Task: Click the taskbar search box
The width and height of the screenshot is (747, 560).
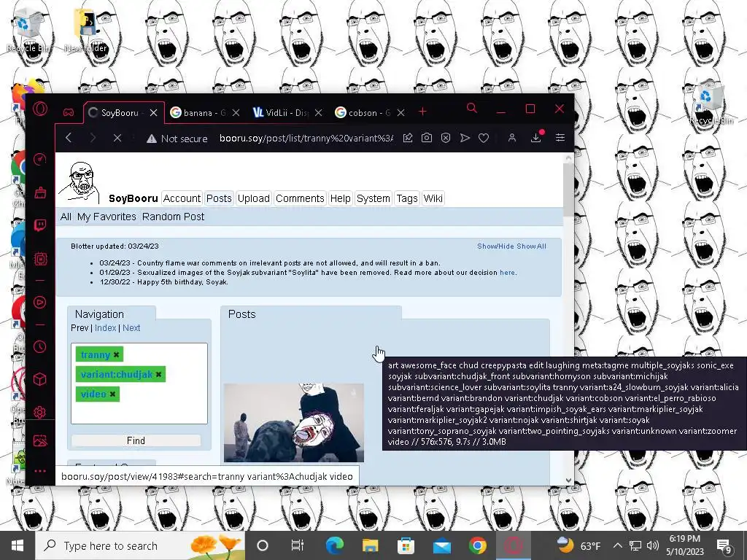Action: (140, 545)
